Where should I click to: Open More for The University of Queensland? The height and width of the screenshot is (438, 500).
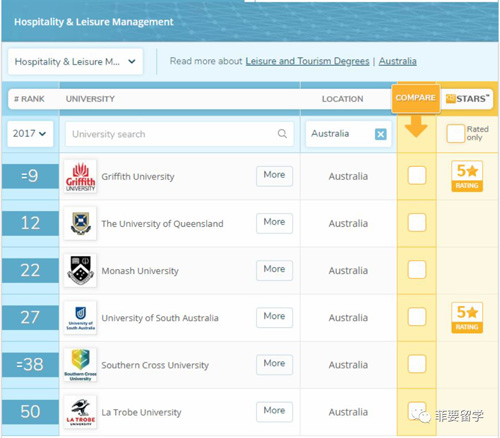click(274, 223)
